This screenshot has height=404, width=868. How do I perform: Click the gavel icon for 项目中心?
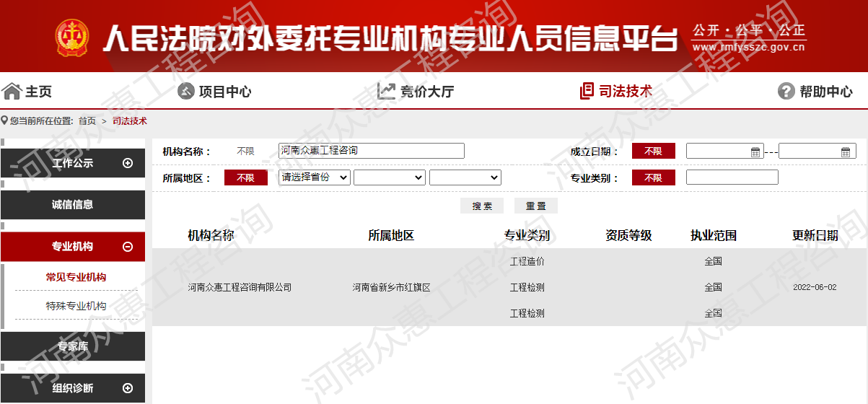click(186, 92)
